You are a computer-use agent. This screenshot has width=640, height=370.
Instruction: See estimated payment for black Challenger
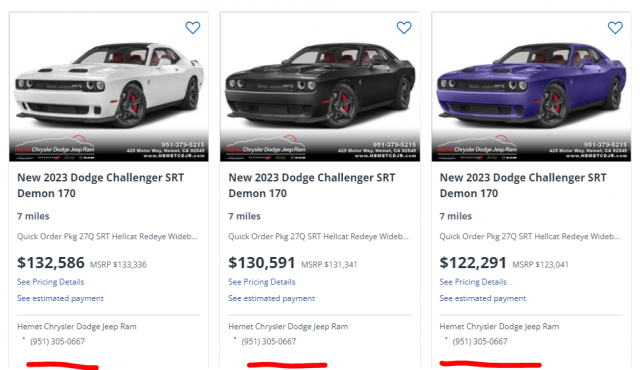[271, 298]
